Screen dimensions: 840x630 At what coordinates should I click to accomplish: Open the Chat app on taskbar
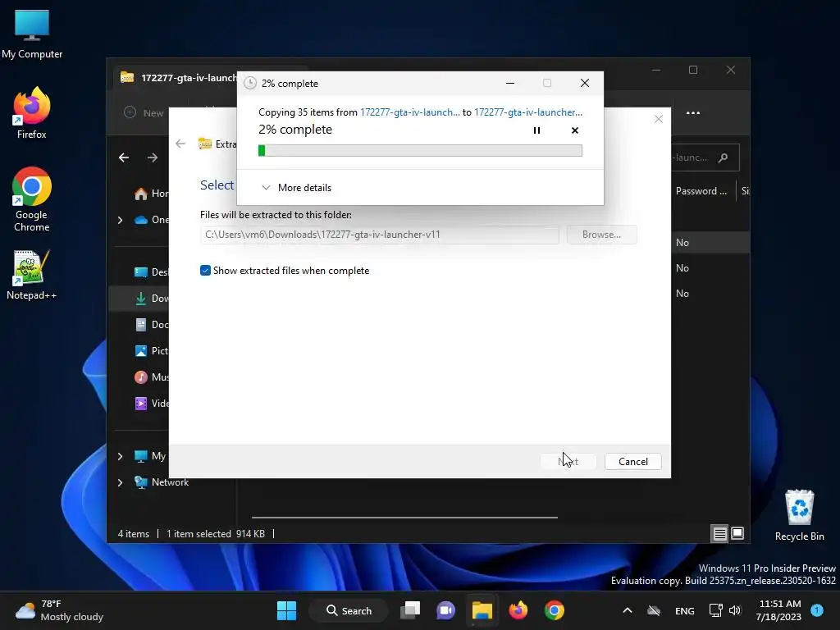tap(445, 610)
